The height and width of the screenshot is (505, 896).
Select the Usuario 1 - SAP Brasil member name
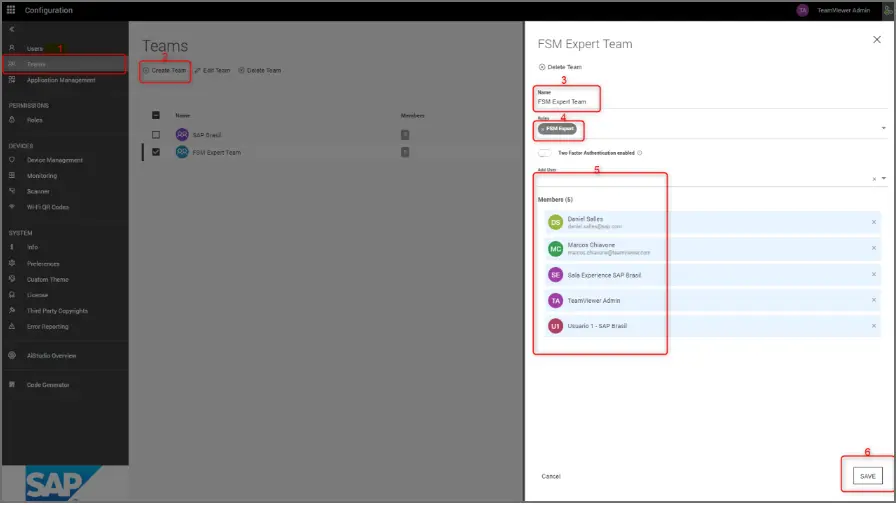[597, 326]
